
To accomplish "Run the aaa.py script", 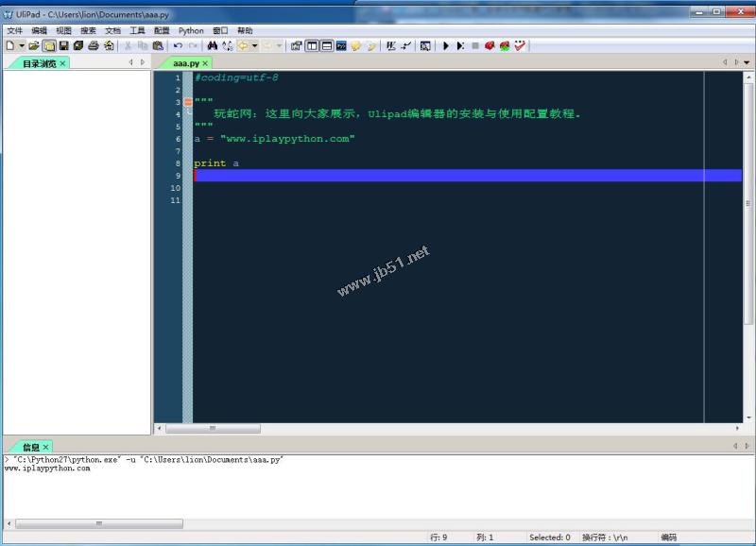I will pyautogui.click(x=444, y=45).
